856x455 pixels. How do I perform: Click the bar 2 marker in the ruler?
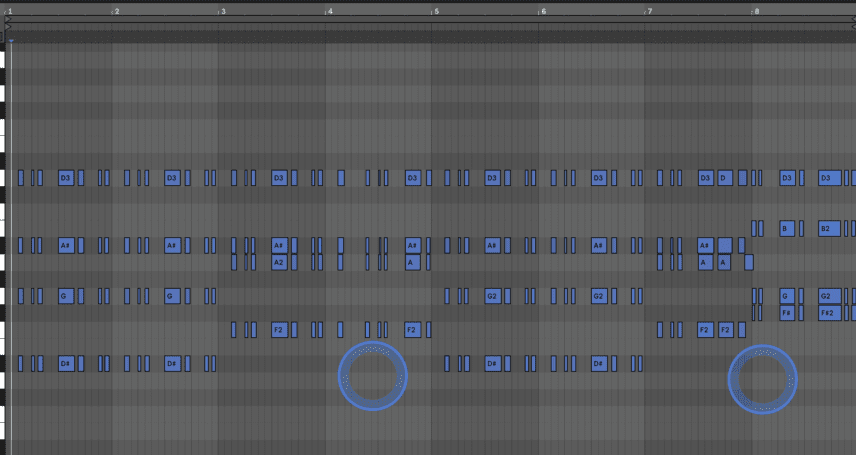(116, 11)
